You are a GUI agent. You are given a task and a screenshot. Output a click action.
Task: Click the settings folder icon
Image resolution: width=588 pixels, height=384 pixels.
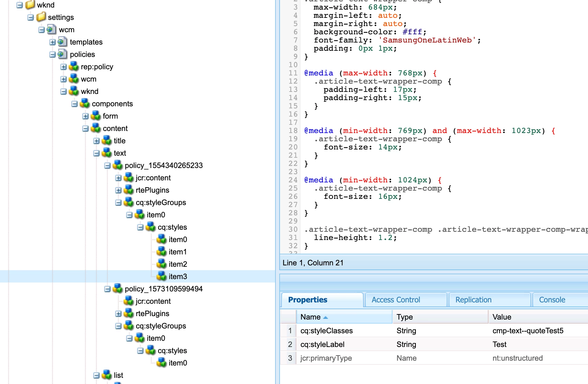click(x=41, y=17)
